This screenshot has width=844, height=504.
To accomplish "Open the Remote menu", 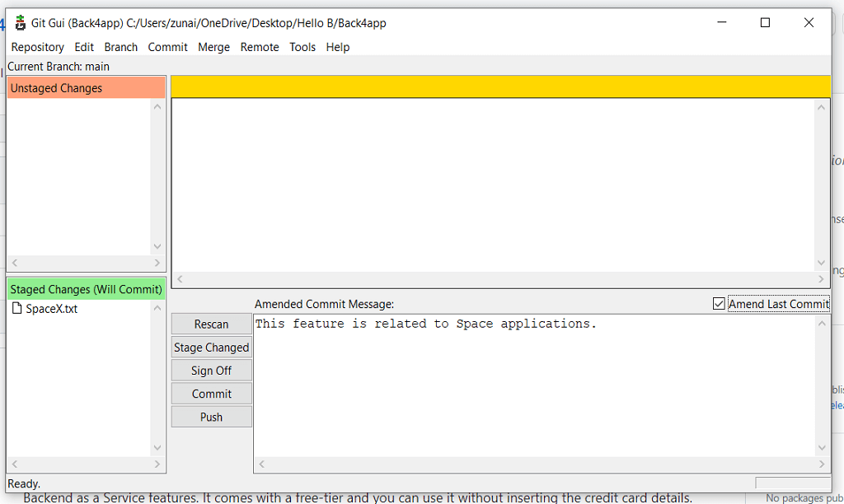I will (260, 47).
